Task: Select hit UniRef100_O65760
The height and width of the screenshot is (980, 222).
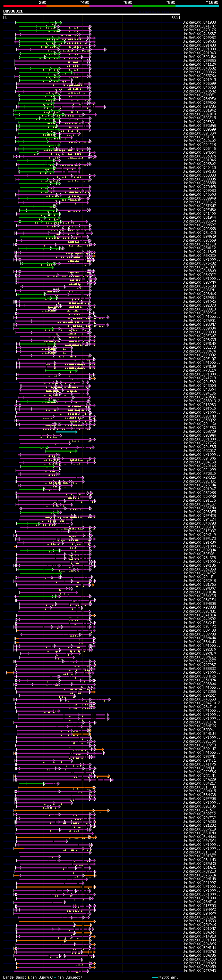Action: [x=199, y=76]
